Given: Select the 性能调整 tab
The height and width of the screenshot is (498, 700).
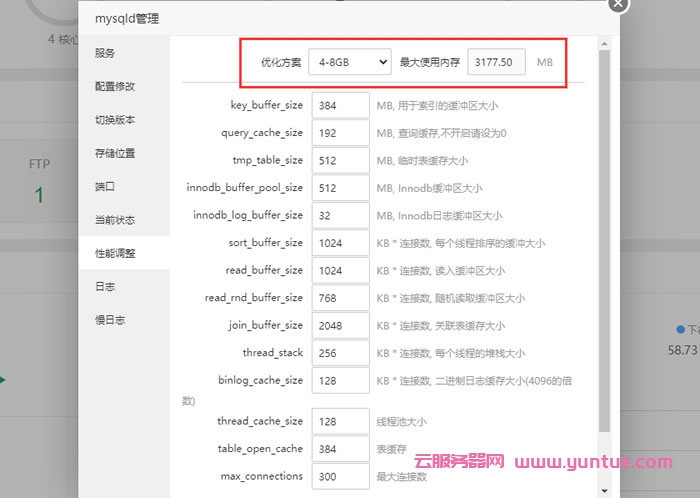Looking at the screenshot, I should pyautogui.click(x=115, y=253).
